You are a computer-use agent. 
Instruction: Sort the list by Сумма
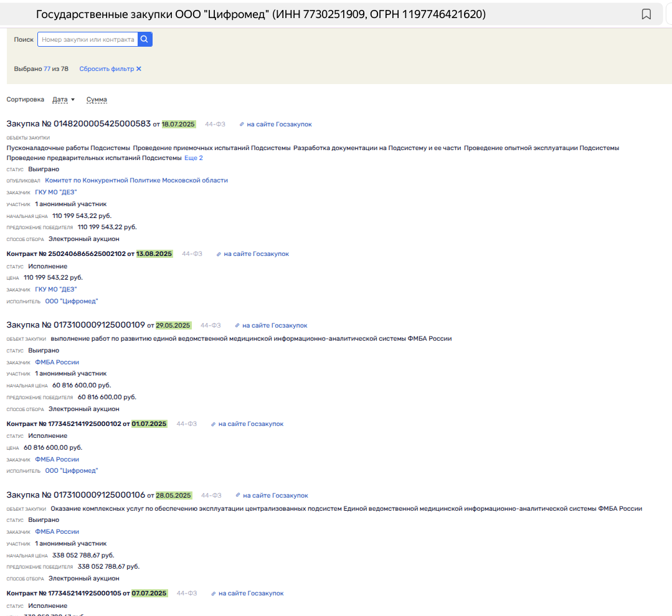[x=97, y=100]
